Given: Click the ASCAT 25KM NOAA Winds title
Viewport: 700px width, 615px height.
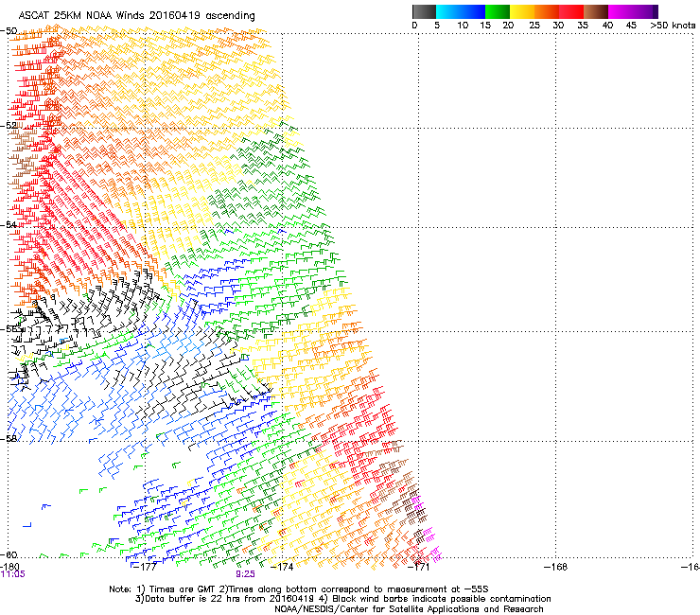Looking at the screenshot, I should 136,16.
